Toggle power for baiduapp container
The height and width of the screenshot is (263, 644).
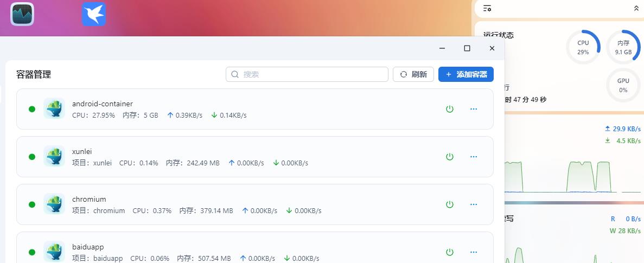point(450,252)
